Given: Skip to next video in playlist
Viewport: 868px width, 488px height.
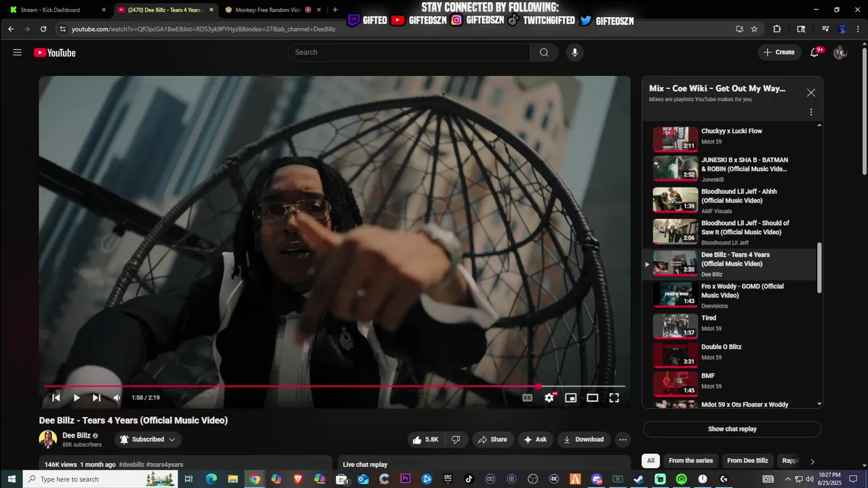Looking at the screenshot, I should tap(96, 398).
